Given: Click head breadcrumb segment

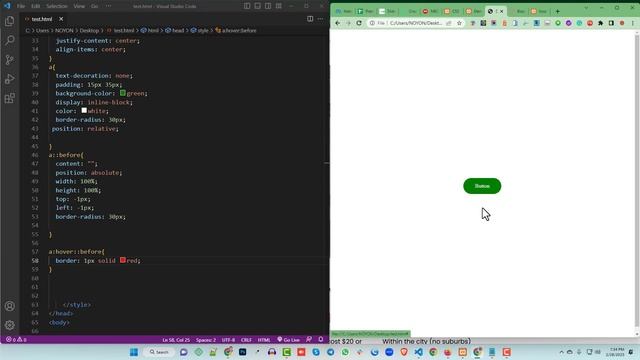Looking at the screenshot, I should coord(175,30).
